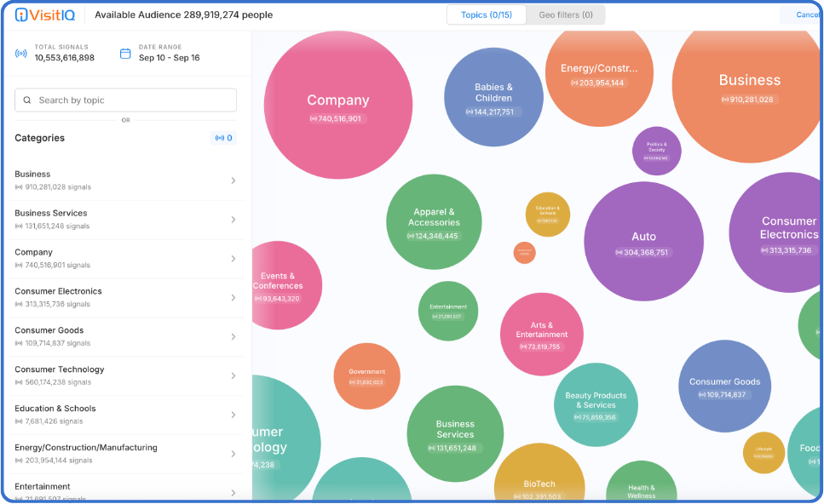Switch to the Topics (0/15) tab
This screenshot has width=824, height=504.
tap(486, 14)
